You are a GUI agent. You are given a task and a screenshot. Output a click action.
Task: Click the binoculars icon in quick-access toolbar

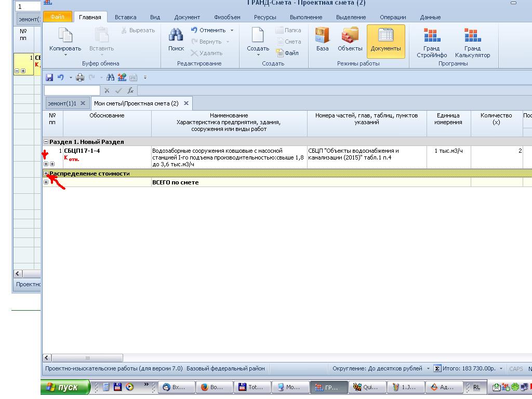pos(110,77)
